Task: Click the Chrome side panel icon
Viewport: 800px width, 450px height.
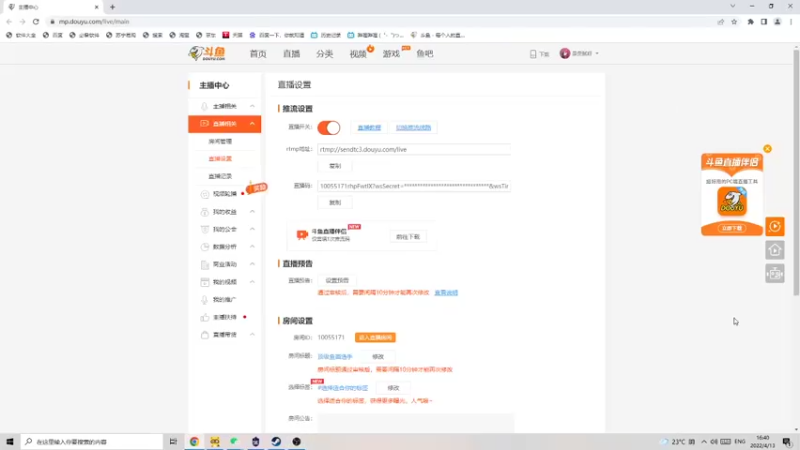Action: (764, 21)
